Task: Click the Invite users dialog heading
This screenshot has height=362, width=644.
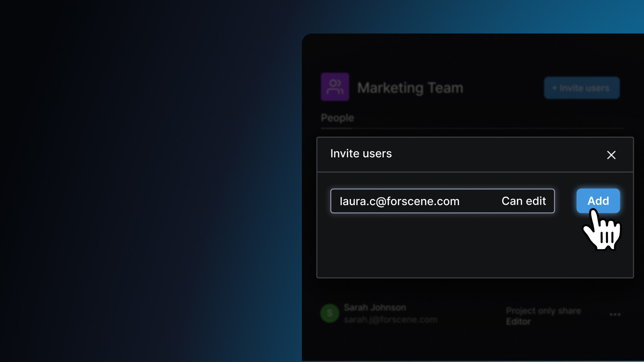Action: [x=361, y=154]
